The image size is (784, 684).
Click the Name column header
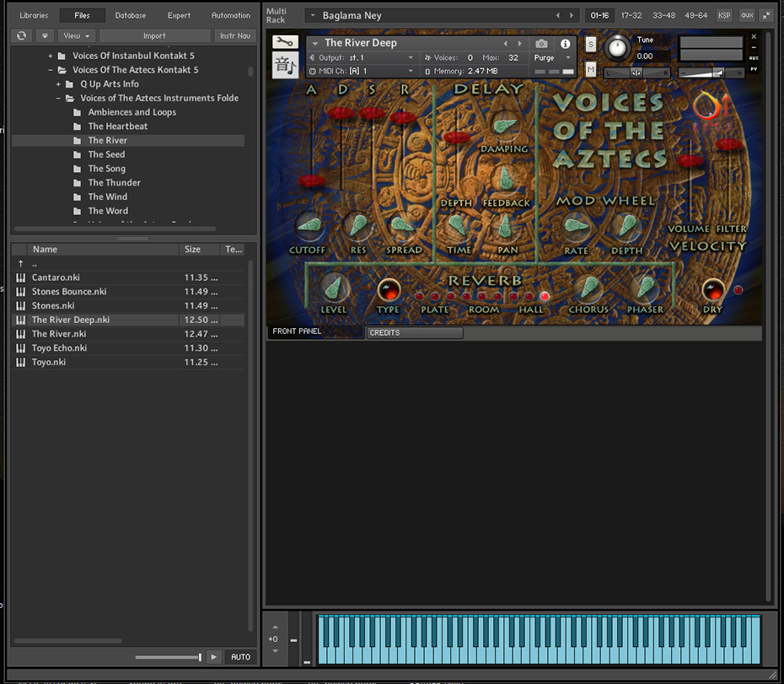click(x=104, y=249)
